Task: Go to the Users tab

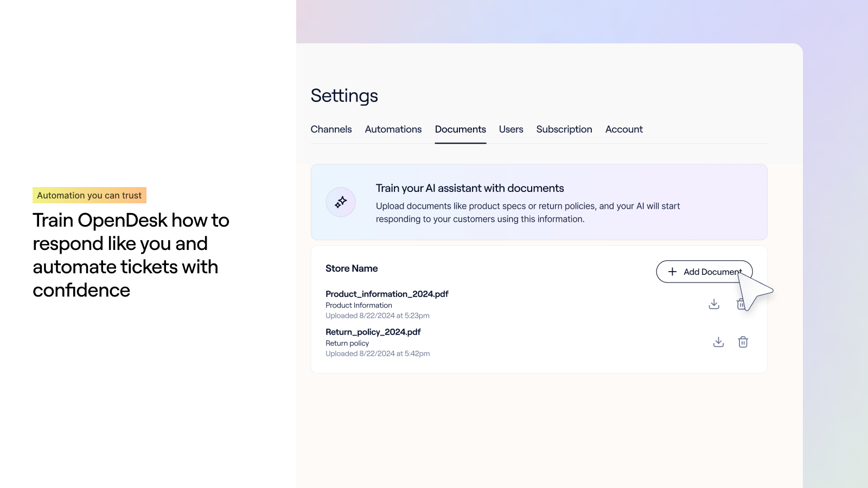Action: point(511,130)
